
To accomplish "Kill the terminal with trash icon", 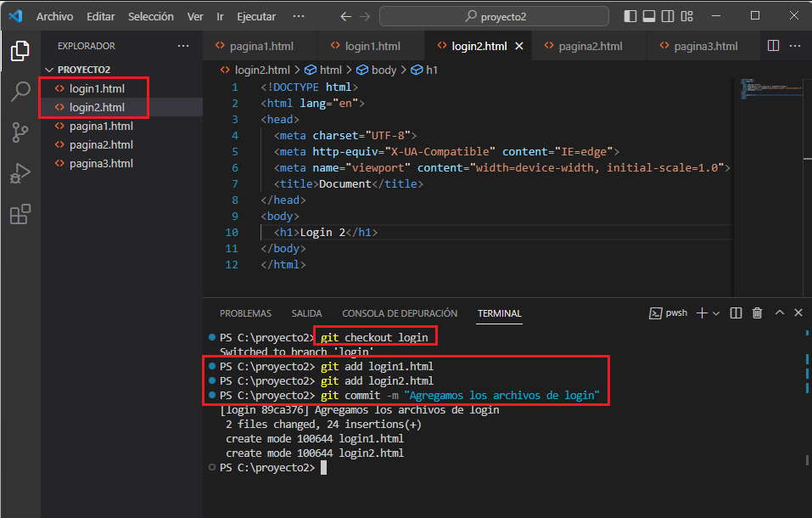I will pos(757,313).
